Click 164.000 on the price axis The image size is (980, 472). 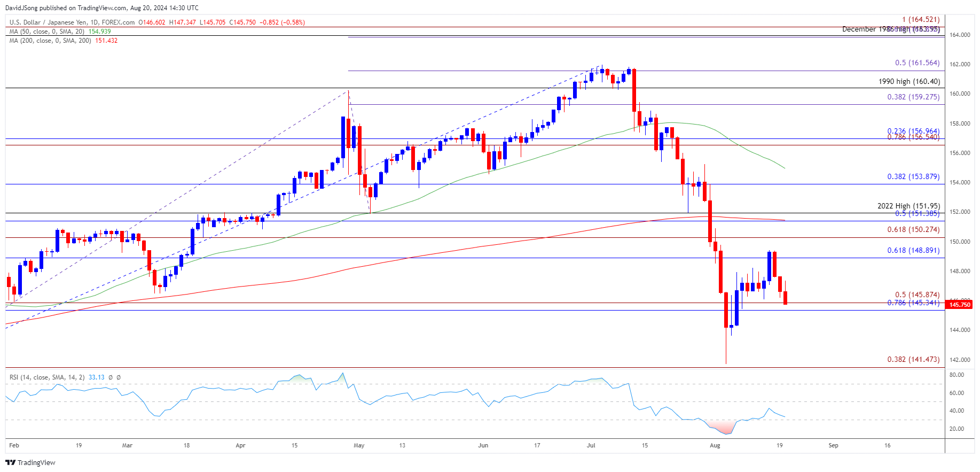click(960, 35)
